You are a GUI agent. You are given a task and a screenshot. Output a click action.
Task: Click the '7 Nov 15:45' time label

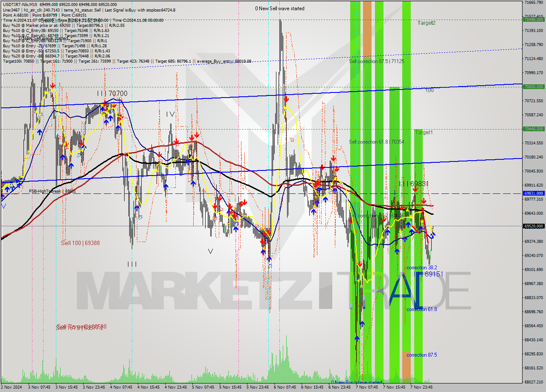pos(394,387)
